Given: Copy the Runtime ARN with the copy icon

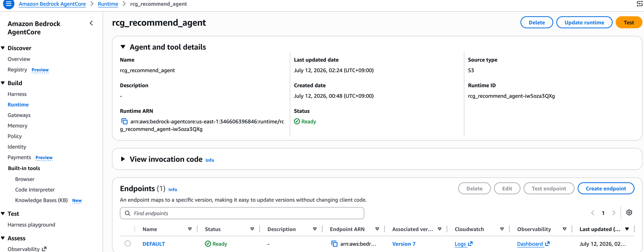Looking at the screenshot, I should (x=124, y=121).
